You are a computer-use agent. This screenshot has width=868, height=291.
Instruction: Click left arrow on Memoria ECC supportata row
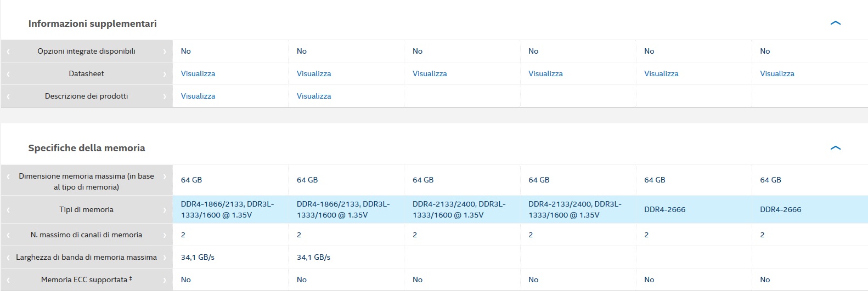pos(8,280)
